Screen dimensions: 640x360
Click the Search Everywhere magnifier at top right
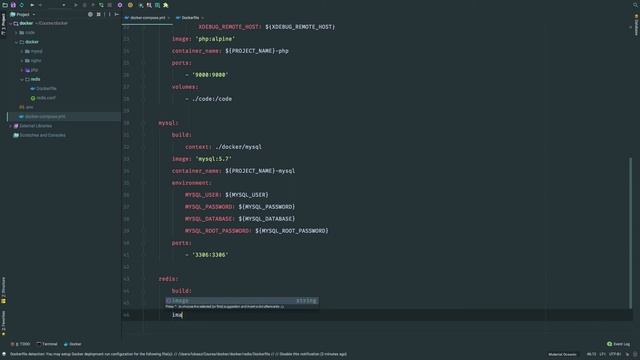click(635, 5)
